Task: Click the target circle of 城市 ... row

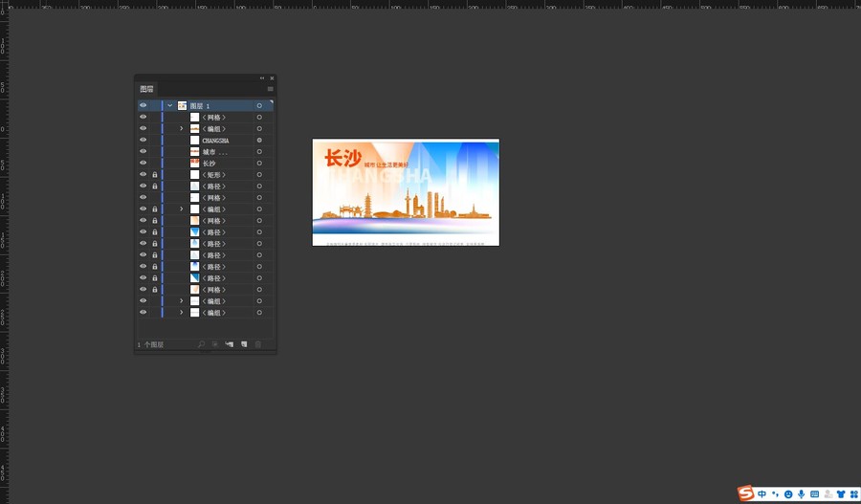Action: click(259, 151)
